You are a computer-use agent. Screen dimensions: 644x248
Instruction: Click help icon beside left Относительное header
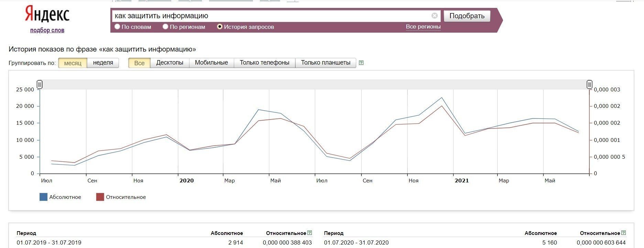point(309,233)
